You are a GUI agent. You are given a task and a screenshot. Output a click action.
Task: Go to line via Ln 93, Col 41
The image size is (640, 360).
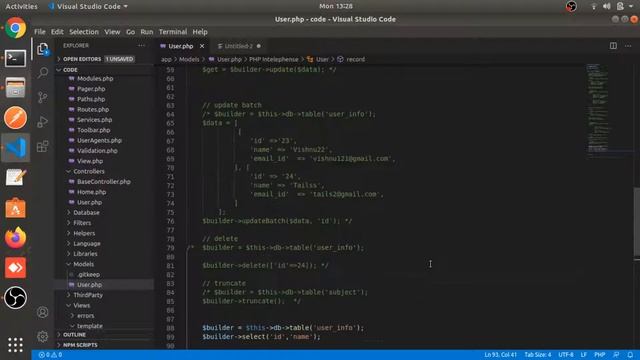coord(500,355)
